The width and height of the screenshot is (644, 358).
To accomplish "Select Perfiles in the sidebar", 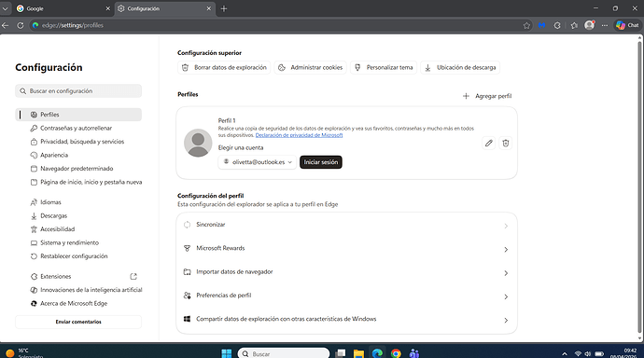I will pyautogui.click(x=78, y=115).
